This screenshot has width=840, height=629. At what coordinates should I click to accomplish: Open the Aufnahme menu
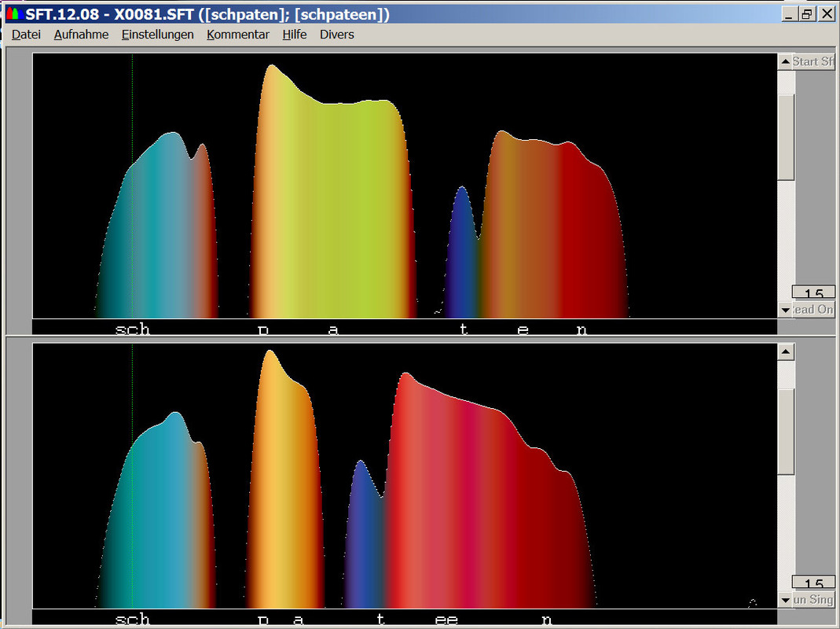(x=81, y=35)
